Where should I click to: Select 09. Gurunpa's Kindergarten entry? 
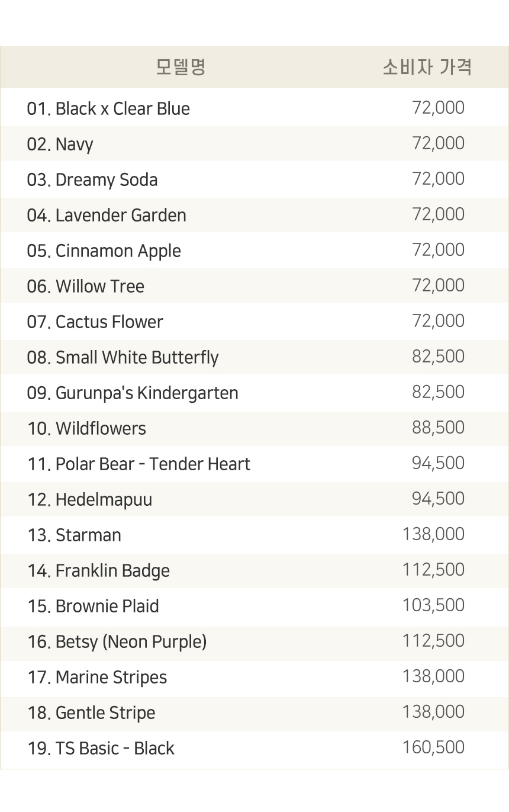tap(133, 393)
